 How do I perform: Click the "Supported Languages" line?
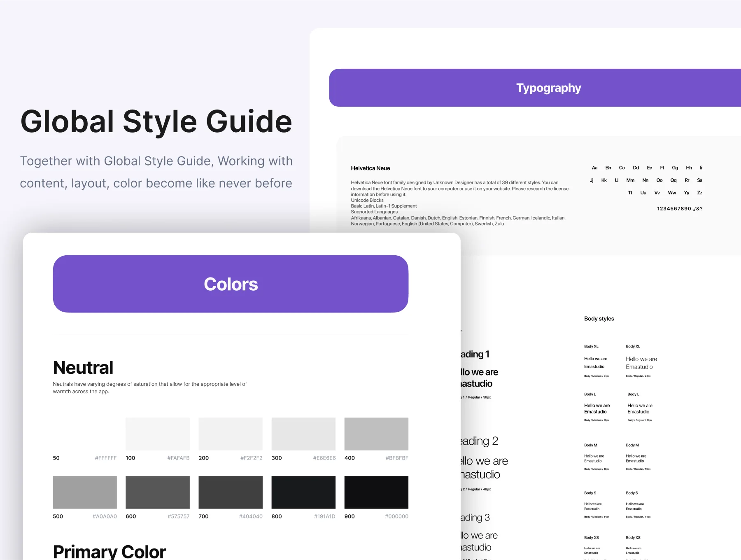coord(374,212)
